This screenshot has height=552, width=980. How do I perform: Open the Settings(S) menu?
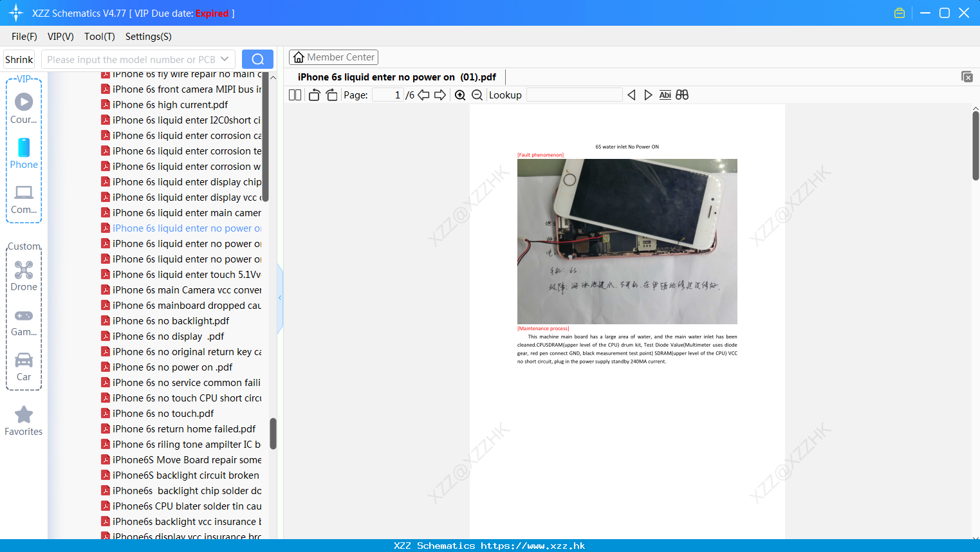click(149, 37)
